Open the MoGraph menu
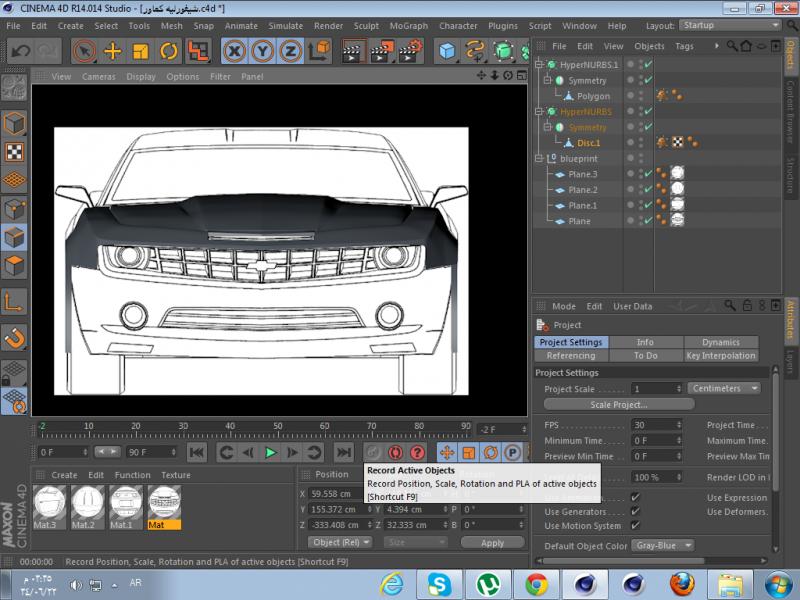The image size is (800, 600). pyautogui.click(x=410, y=26)
